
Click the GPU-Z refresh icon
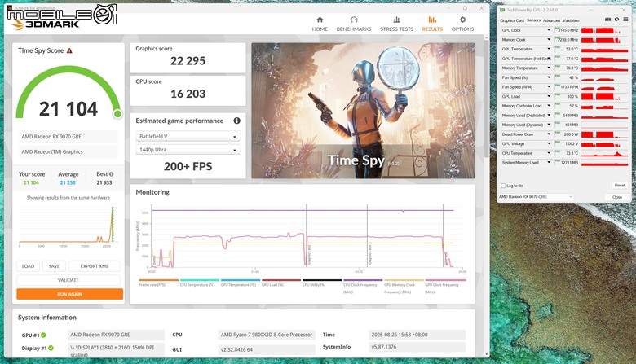616,20
